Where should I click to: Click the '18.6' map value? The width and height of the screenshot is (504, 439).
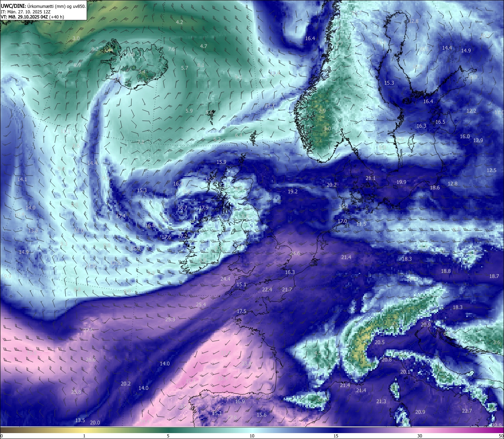click(x=435, y=188)
